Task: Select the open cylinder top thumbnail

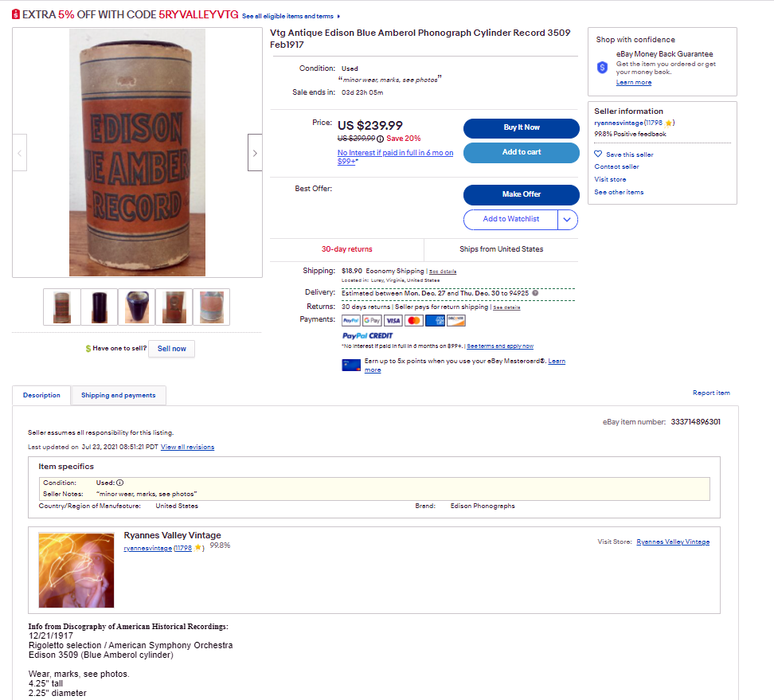Action: point(137,307)
